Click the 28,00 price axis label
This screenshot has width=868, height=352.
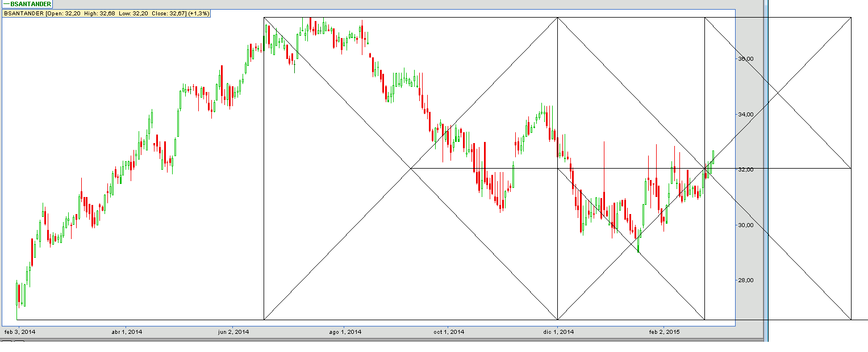point(746,280)
